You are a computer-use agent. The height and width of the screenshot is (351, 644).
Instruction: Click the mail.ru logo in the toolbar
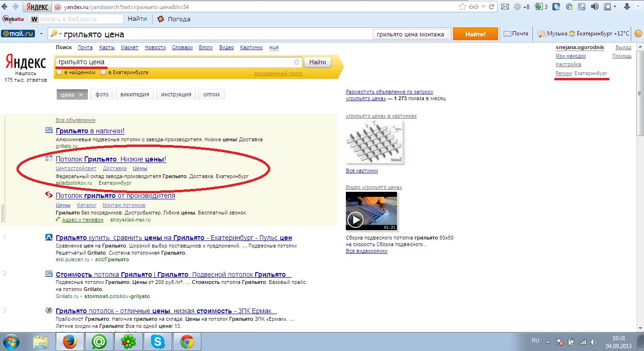click(19, 34)
